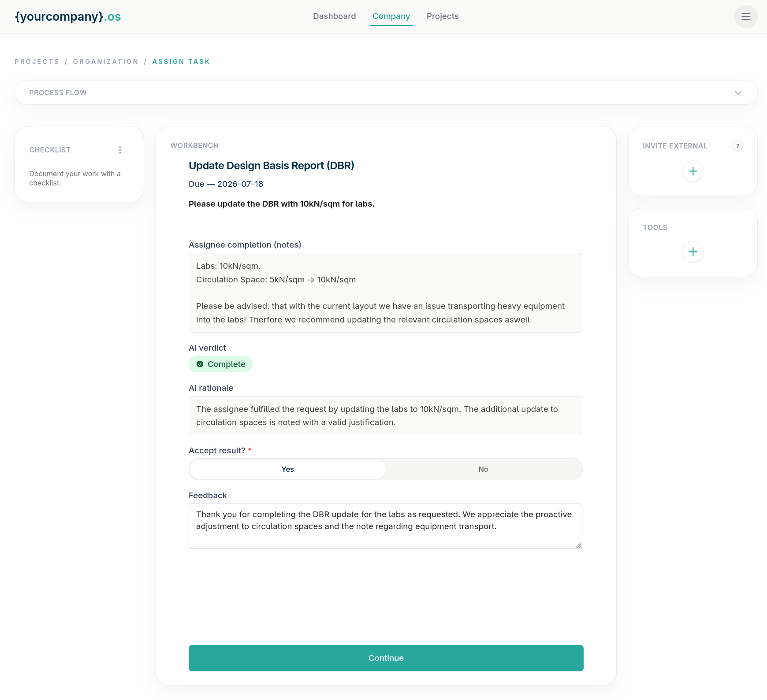Switch to the Projects tab

(443, 16)
